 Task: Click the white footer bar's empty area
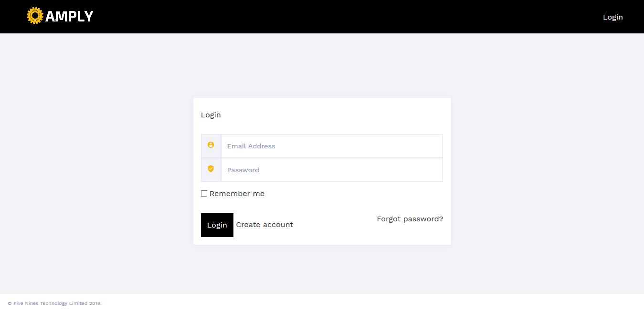tap(382, 303)
